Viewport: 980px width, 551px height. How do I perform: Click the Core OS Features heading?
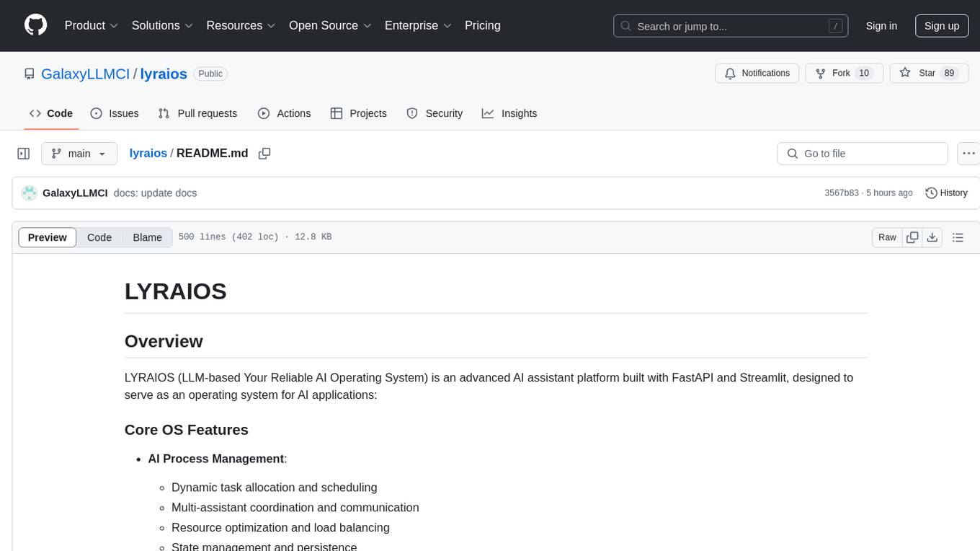click(x=187, y=430)
